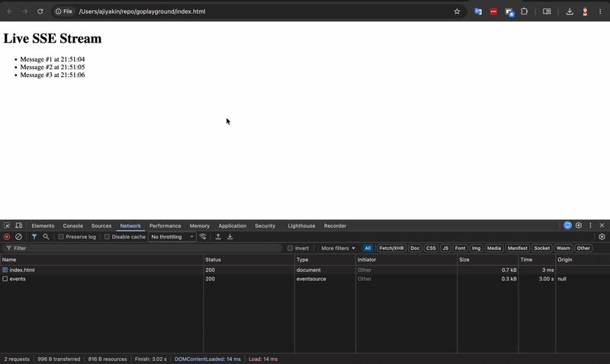Click the network Filter text field
Image resolution: width=610 pixels, height=364 pixels.
click(x=143, y=247)
